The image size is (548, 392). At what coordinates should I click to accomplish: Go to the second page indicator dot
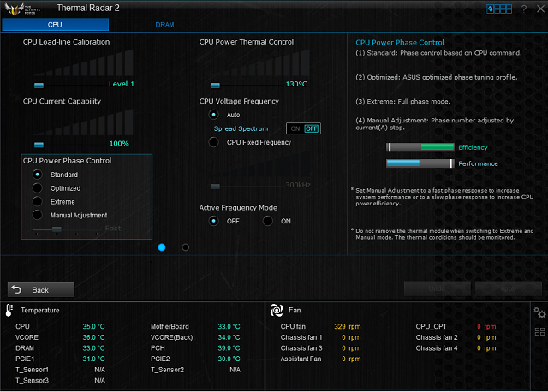pyautogui.click(x=186, y=247)
